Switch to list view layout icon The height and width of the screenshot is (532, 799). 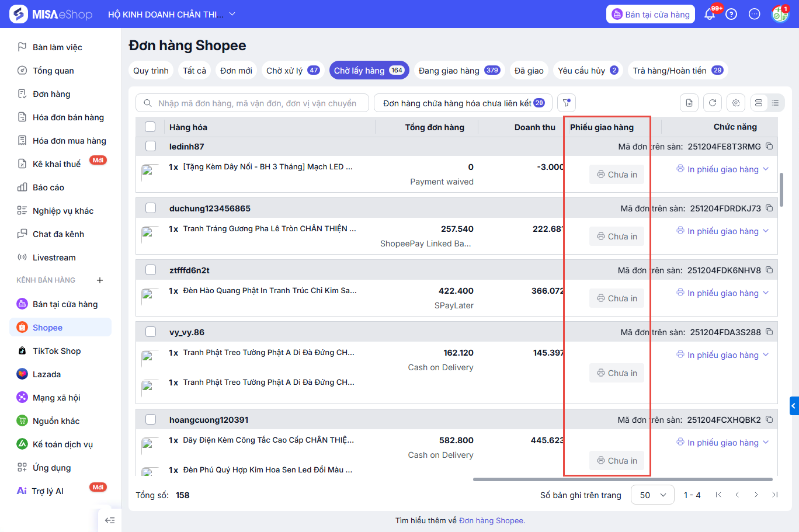(x=776, y=103)
